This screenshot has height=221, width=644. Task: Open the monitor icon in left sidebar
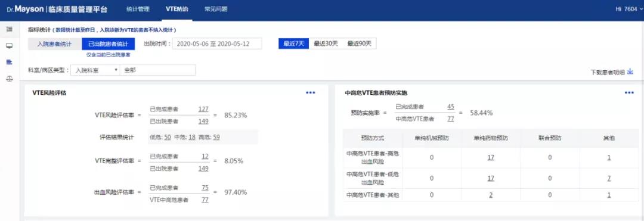tap(10, 46)
